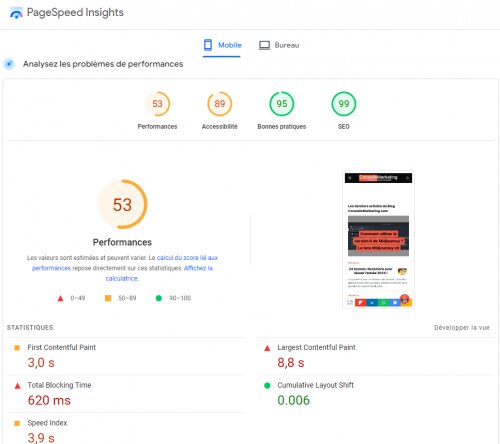Click the 8,8 s value
This screenshot has height=444, width=500.
291,363
